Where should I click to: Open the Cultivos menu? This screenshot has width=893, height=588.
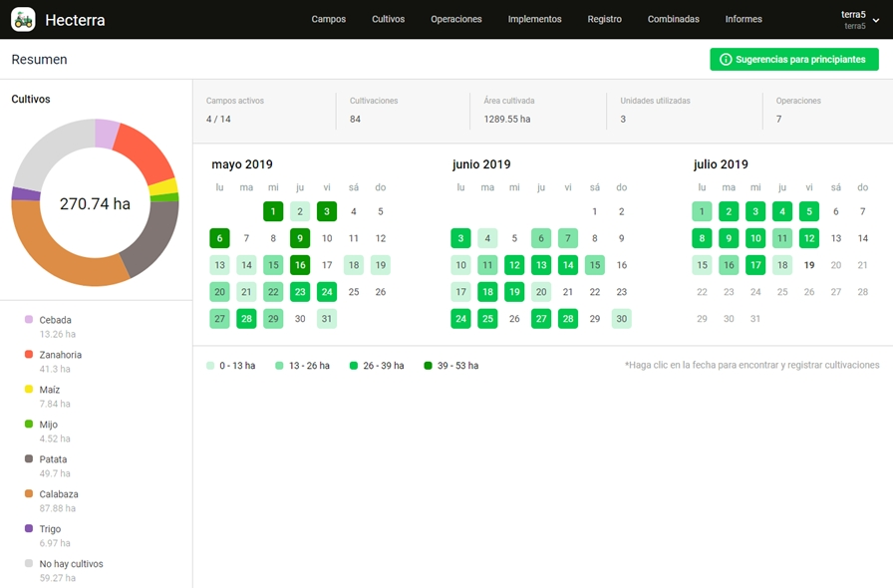[388, 19]
